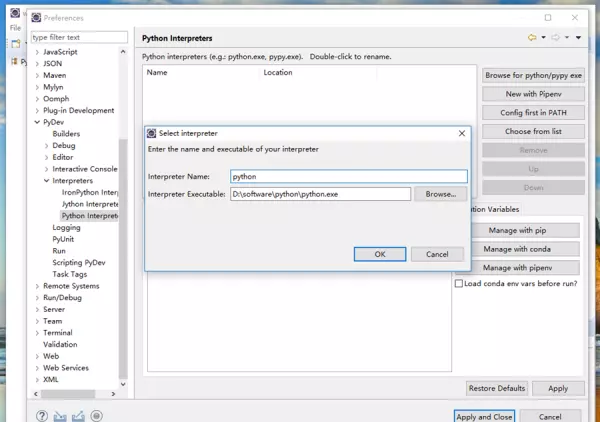Click Cancel in Select interpreter dialog
600x422 pixels.
437,254
